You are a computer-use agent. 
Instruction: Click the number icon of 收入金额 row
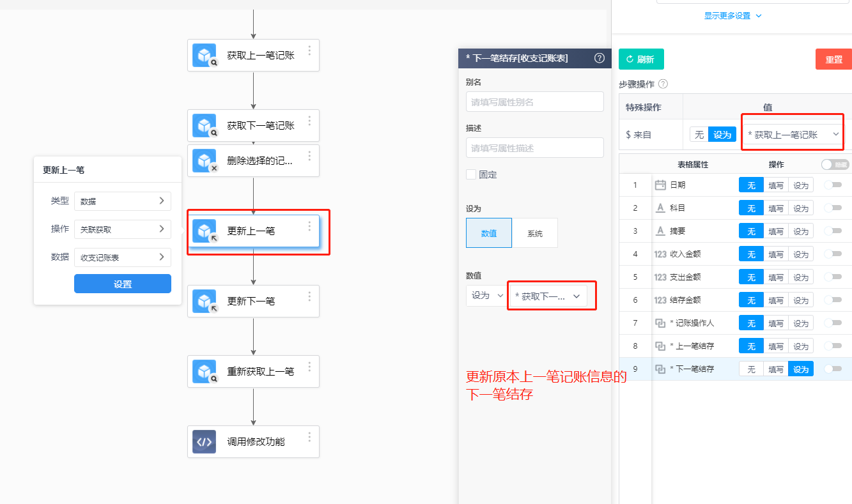click(x=661, y=254)
